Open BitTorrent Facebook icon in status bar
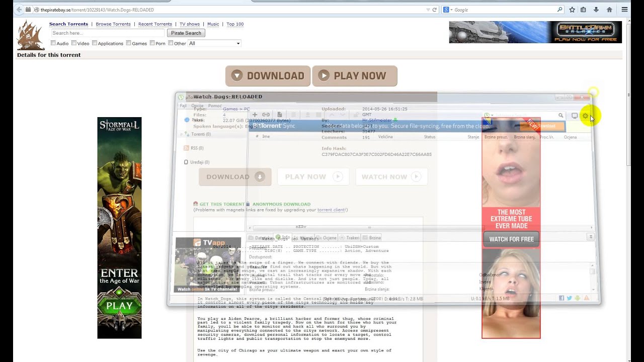 pyautogui.click(x=561, y=298)
